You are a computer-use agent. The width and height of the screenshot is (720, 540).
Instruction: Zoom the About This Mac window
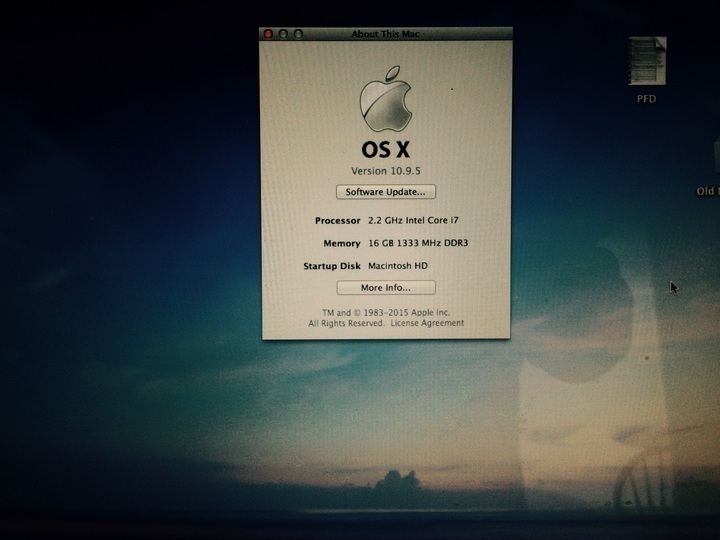coord(298,34)
